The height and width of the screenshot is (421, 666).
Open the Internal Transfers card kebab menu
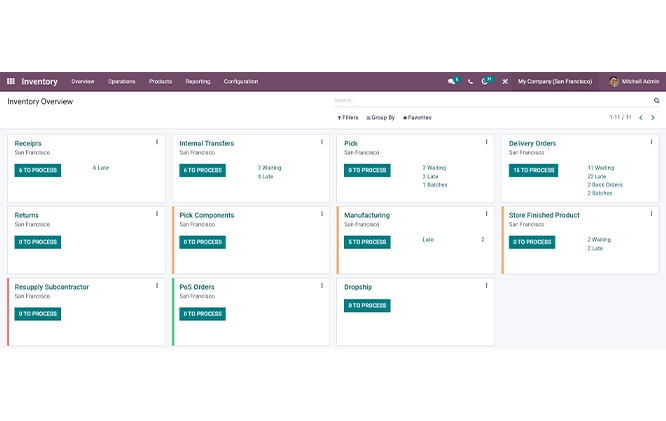coord(322,142)
